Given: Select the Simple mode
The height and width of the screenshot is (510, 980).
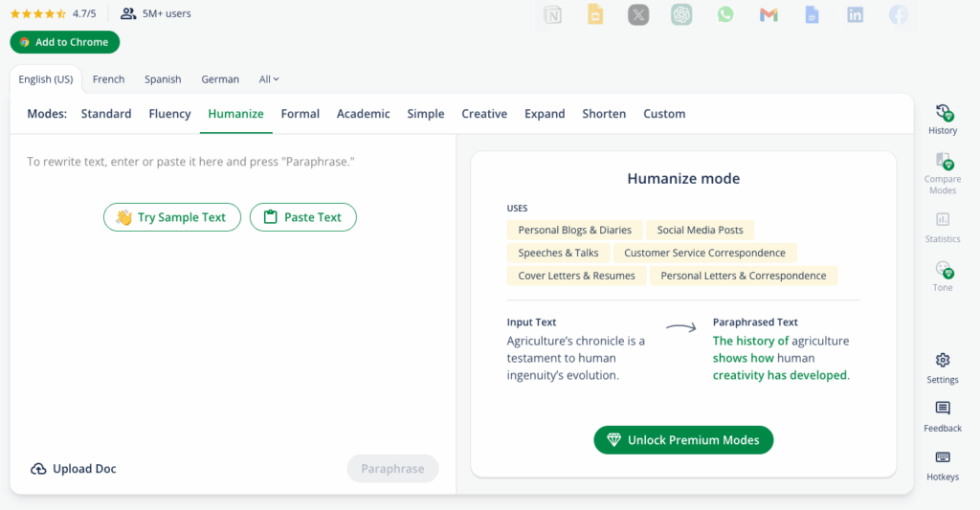Looking at the screenshot, I should tap(426, 114).
